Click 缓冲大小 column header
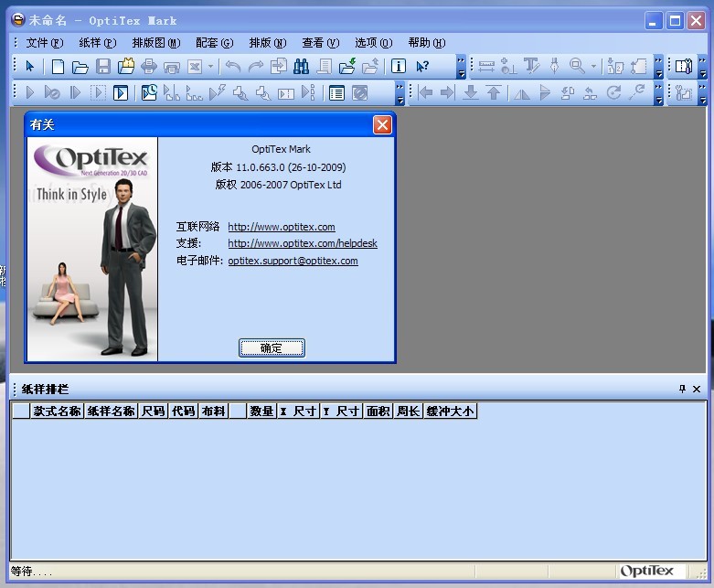 tap(451, 411)
